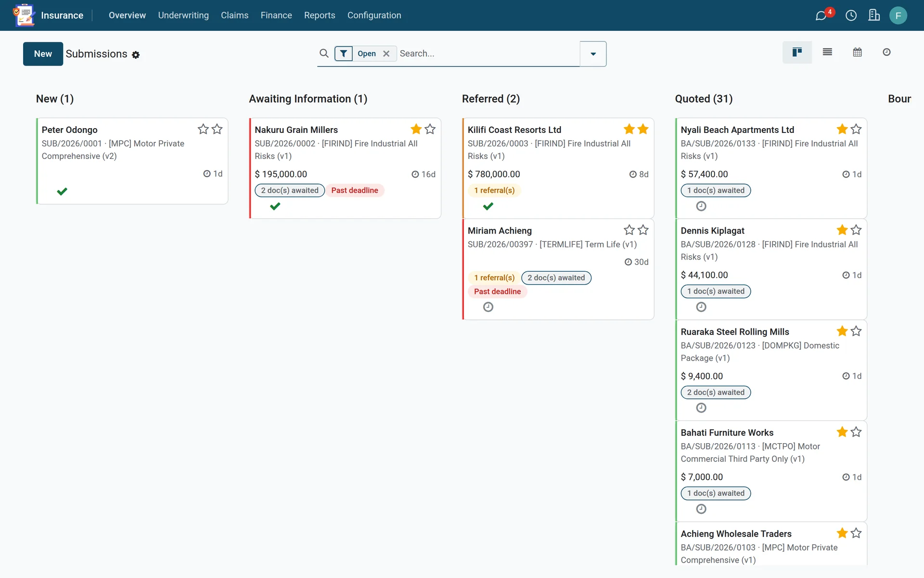The height and width of the screenshot is (578, 924).
Task: Open the Configuration menu
Action: click(374, 15)
